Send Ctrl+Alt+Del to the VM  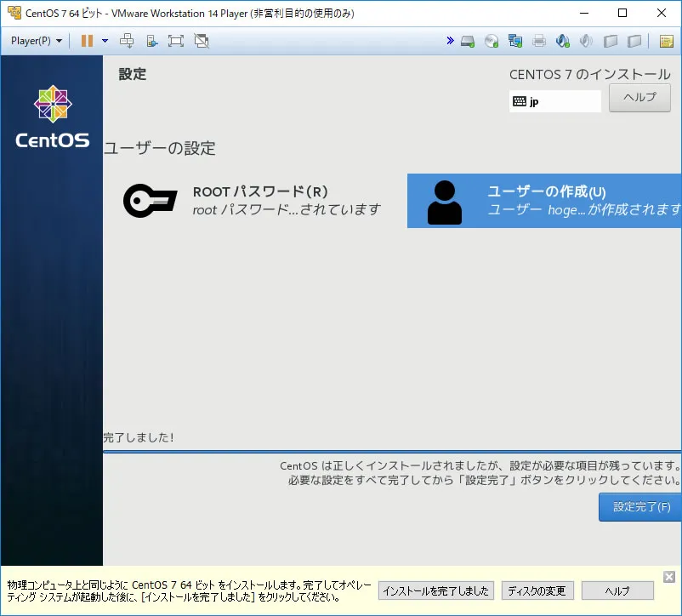point(127,41)
